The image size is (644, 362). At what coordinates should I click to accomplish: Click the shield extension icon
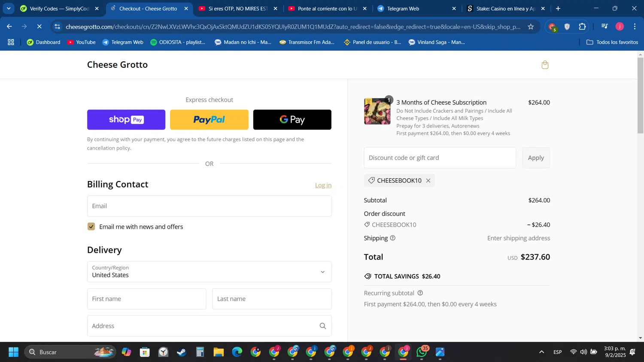click(x=567, y=27)
